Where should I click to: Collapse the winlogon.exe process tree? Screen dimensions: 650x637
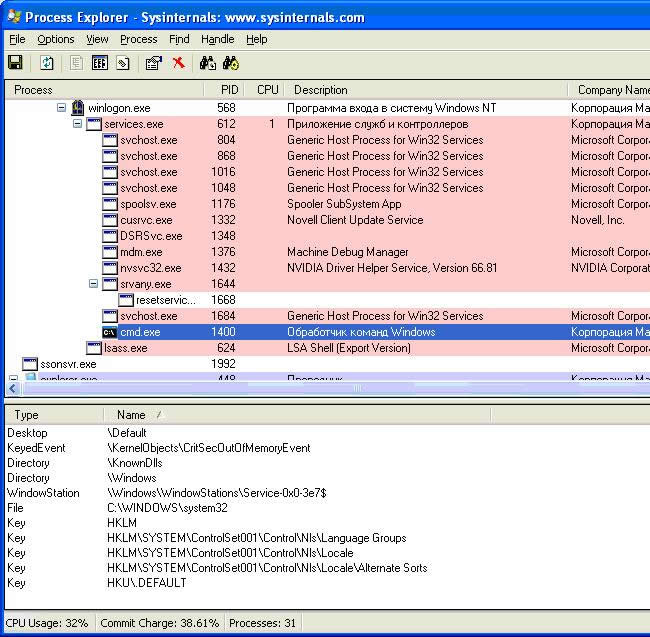[x=62, y=108]
